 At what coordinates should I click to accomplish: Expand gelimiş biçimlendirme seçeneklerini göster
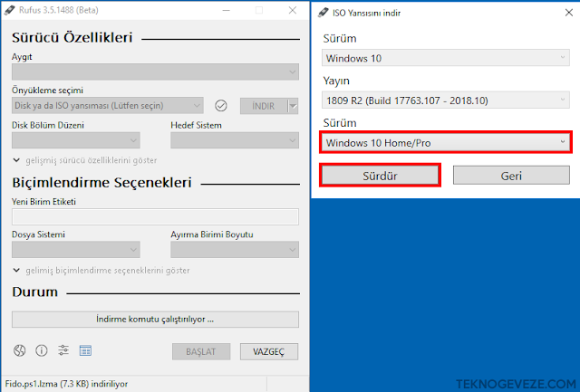pyautogui.click(x=101, y=271)
